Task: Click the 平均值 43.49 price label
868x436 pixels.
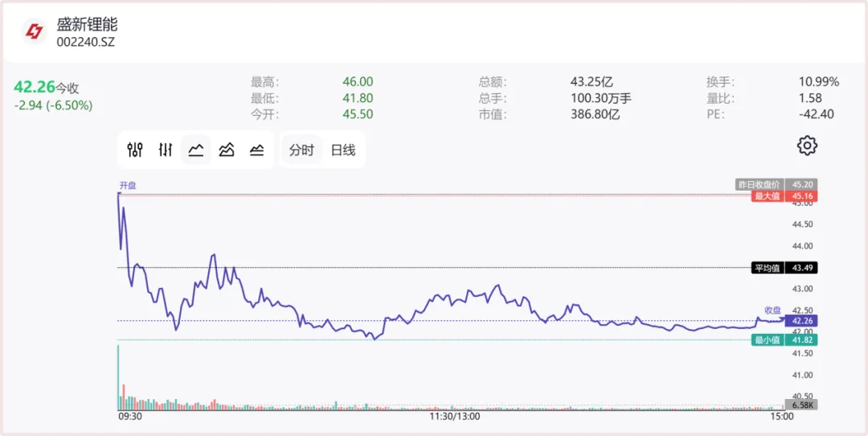Action: click(784, 268)
